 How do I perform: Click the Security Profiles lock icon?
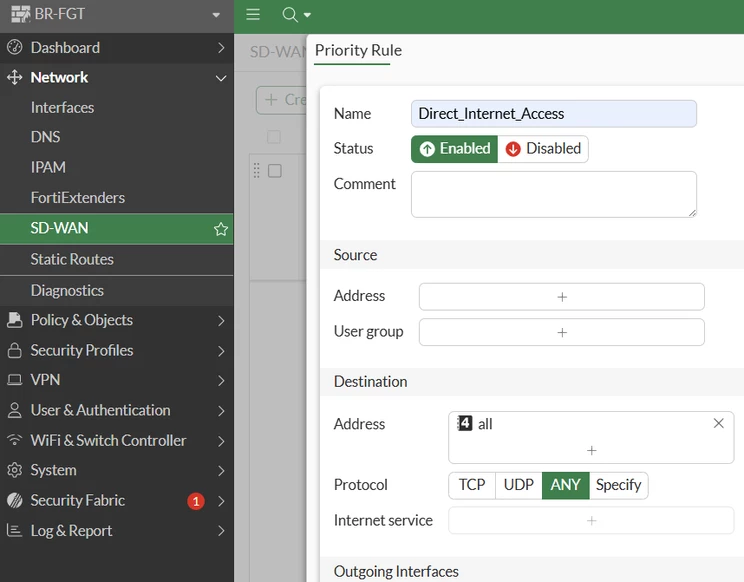[x=15, y=350]
